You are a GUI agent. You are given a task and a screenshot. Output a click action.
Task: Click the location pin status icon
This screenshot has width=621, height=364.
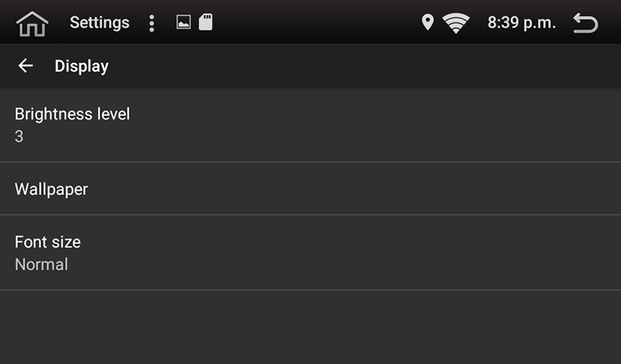[x=428, y=23]
